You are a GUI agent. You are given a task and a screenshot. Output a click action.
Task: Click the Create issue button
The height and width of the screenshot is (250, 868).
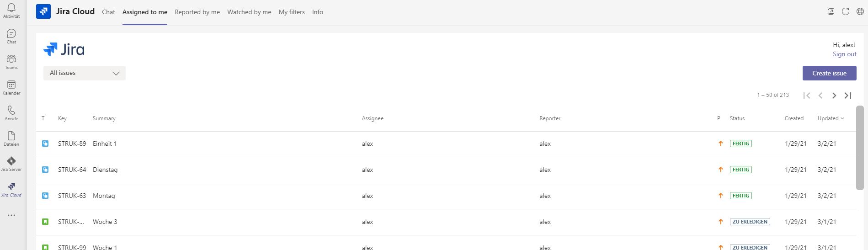point(830,73)
